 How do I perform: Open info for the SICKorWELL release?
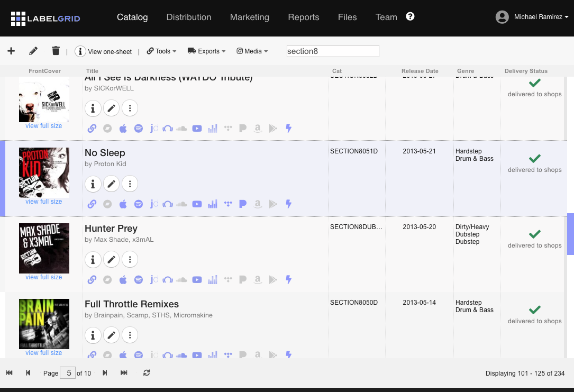(x=93, y=108)
